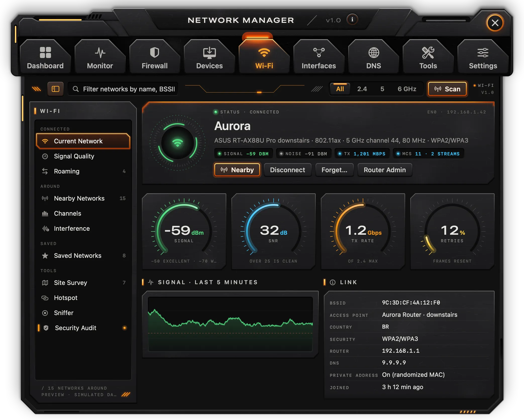Start a Scan for networks
Image resolution: width=524 pixels, height=420 pixels.
(x=447, y=89)
